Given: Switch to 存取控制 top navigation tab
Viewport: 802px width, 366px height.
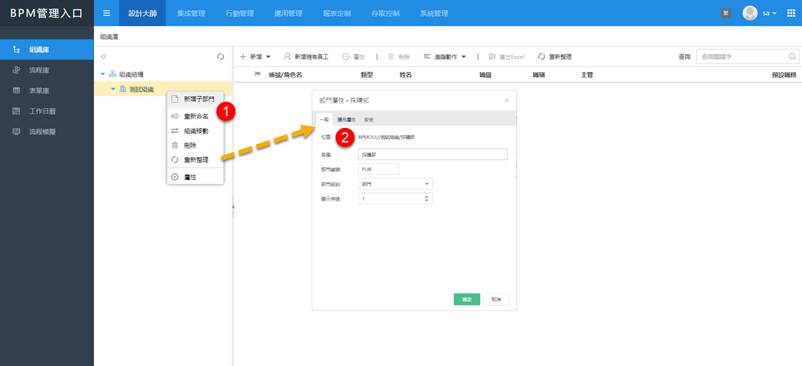Looking at the screenshot, I should [386, 13].
